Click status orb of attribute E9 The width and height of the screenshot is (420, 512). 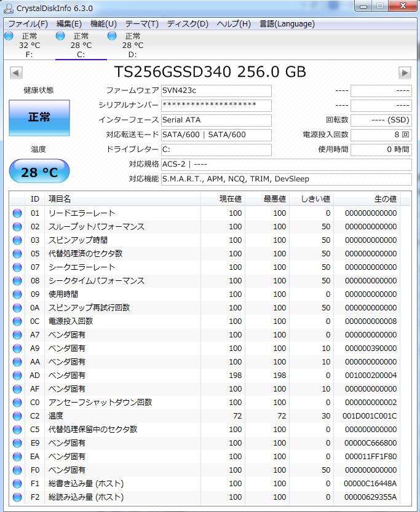tap(17, 443)
